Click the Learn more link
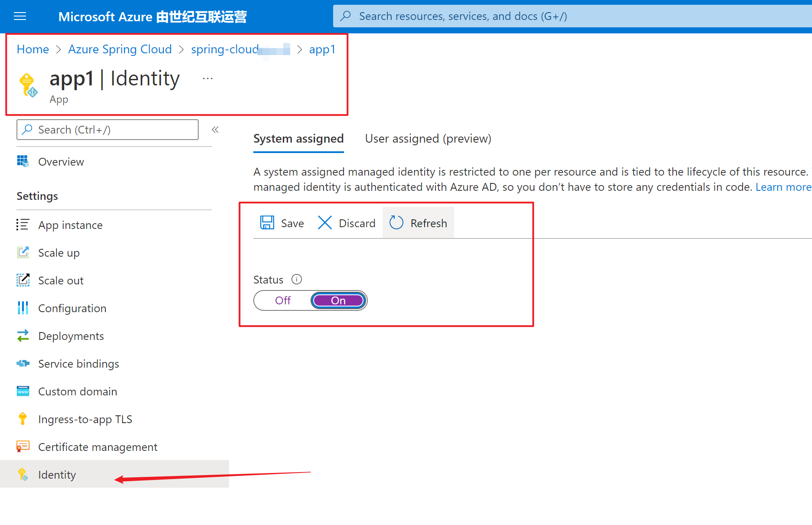812x525 pixels. pyautogui.click(x=783, y=187)
